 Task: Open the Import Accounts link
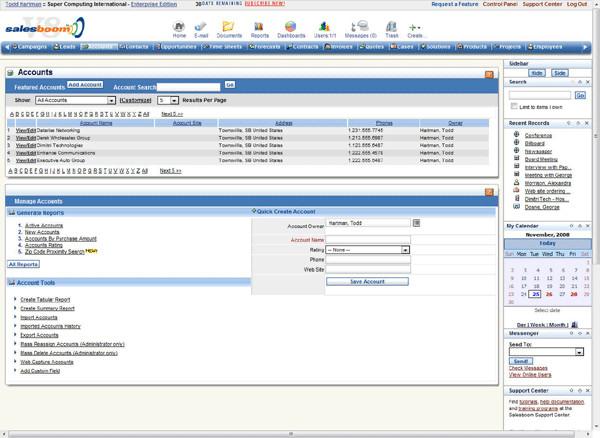(x=39, y=317)
